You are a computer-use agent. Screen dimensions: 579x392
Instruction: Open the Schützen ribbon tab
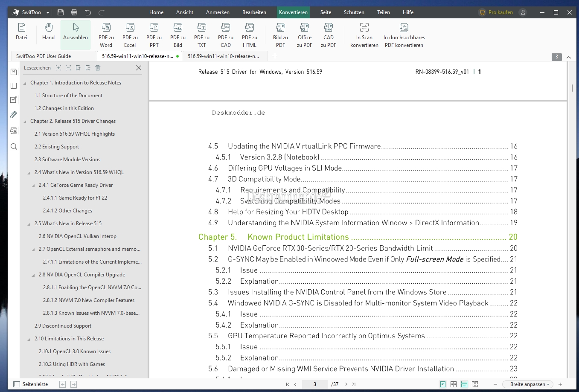click(x=354, y=12)
